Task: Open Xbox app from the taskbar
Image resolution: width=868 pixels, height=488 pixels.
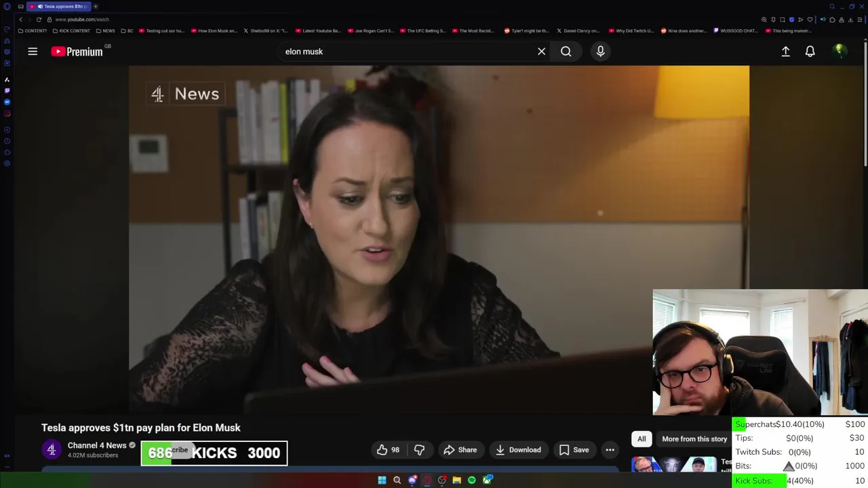Action: coord(488,481)
